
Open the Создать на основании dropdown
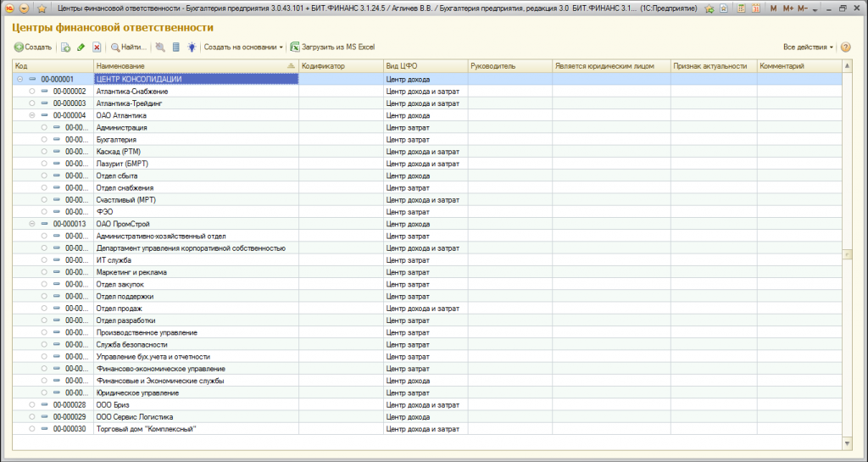click(x=243, y=47)
